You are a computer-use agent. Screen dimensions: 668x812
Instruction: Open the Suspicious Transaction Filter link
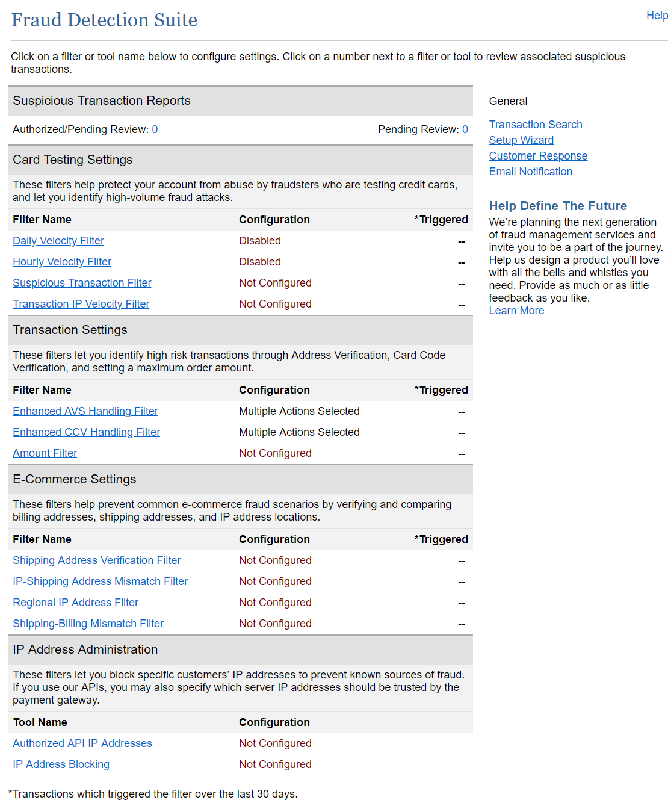[82, 283]
